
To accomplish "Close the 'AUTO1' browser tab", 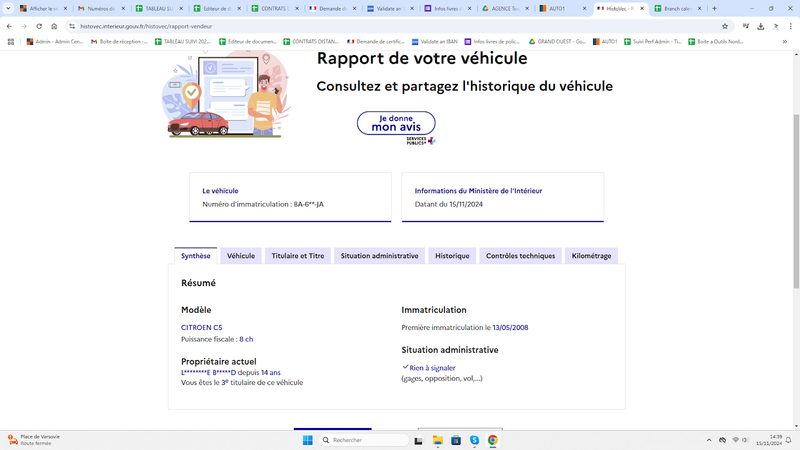I will coord(584,8).
